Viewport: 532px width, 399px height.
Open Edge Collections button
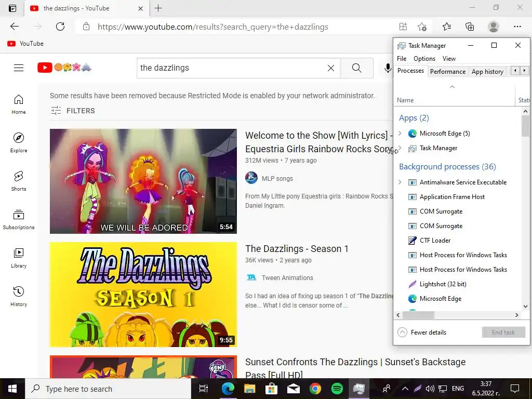470,26
